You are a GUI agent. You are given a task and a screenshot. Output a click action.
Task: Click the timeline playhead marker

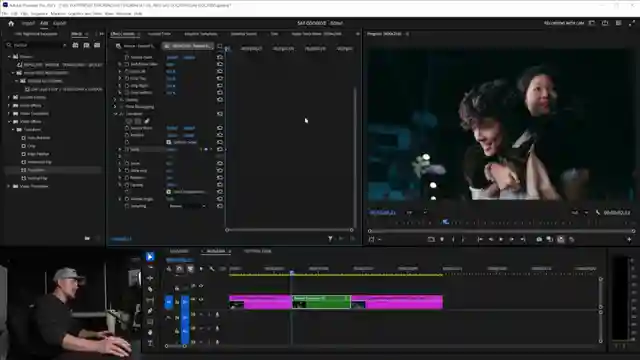pyautogui.click(x=291, y=272)
